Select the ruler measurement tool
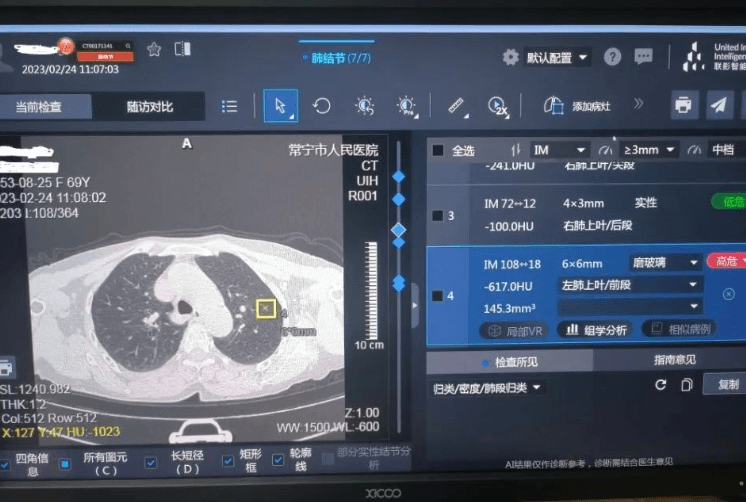Viewport: 746px width, 502px height. tap(456, 105)
